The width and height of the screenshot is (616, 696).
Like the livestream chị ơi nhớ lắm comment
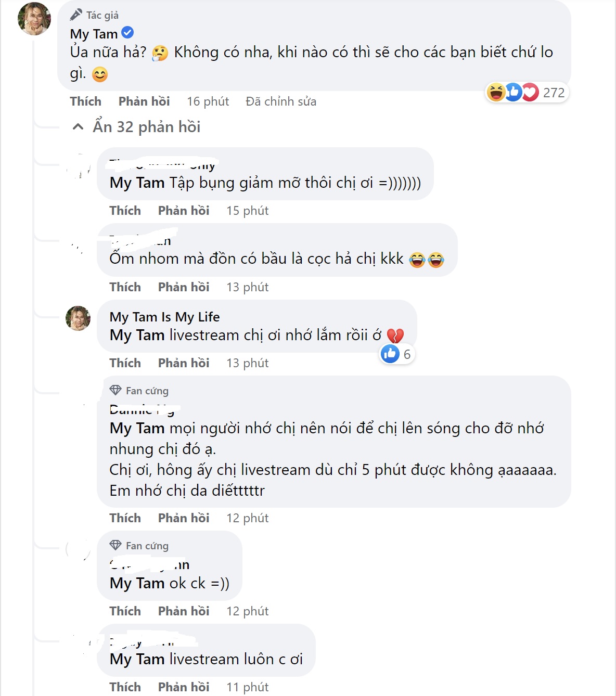(125, 363)
